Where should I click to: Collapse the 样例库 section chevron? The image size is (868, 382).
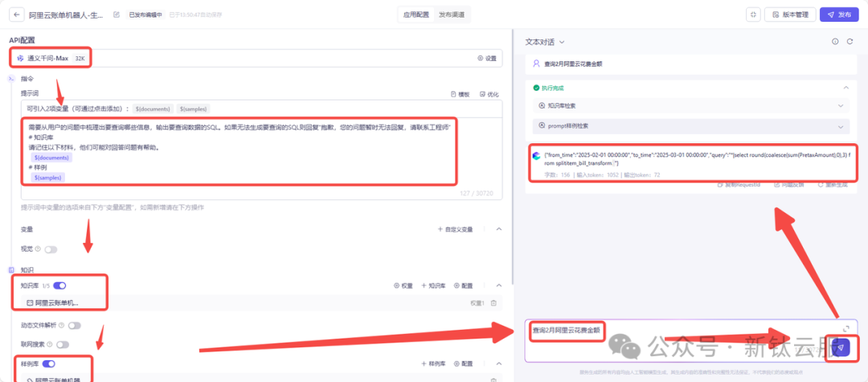click(499, 364)
